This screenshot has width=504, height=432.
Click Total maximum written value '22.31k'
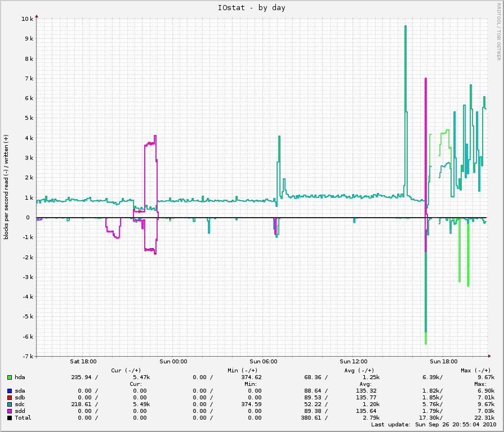click(x=484, y=418)
